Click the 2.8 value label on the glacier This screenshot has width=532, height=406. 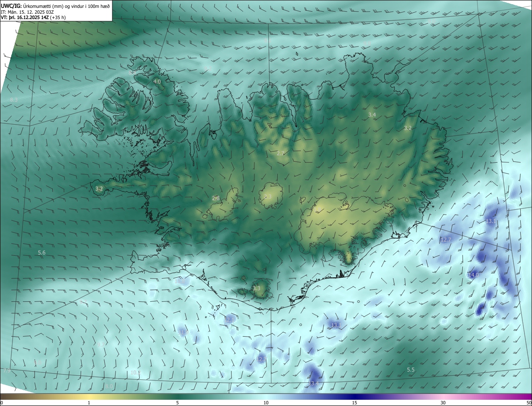[x=216, y=198]
